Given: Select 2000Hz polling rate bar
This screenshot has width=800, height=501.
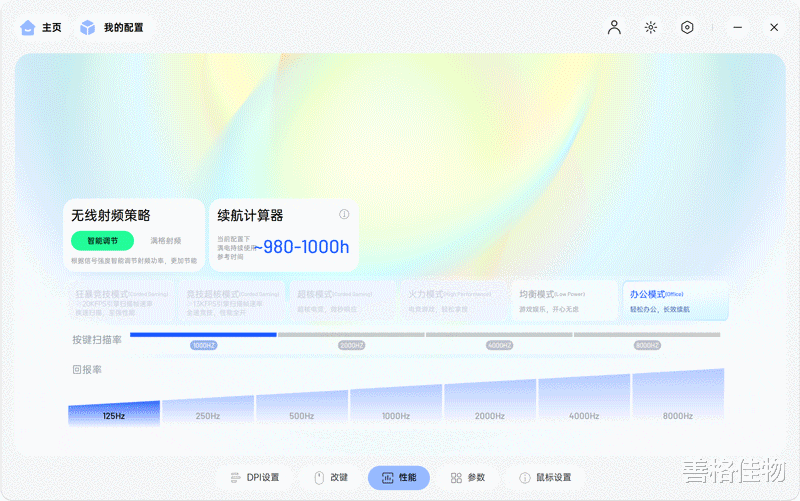Looking at the screenshot, I should pyautogui.click(x=490, y=401).
